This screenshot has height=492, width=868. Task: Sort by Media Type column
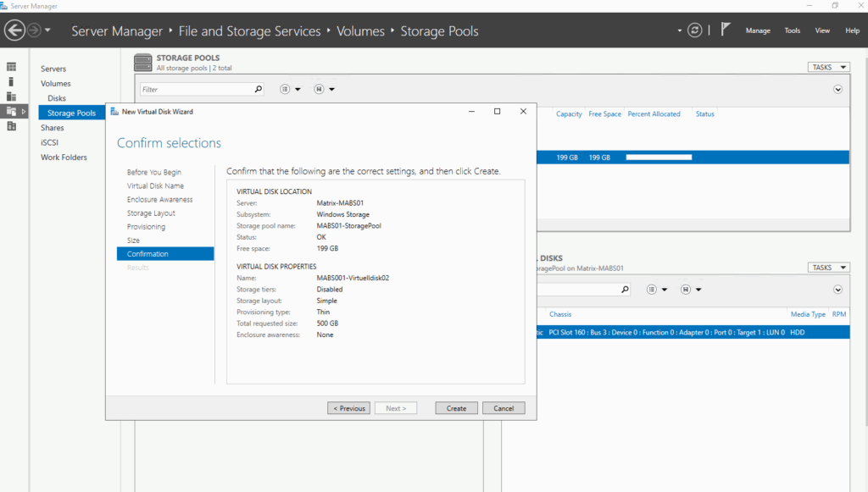808,314
